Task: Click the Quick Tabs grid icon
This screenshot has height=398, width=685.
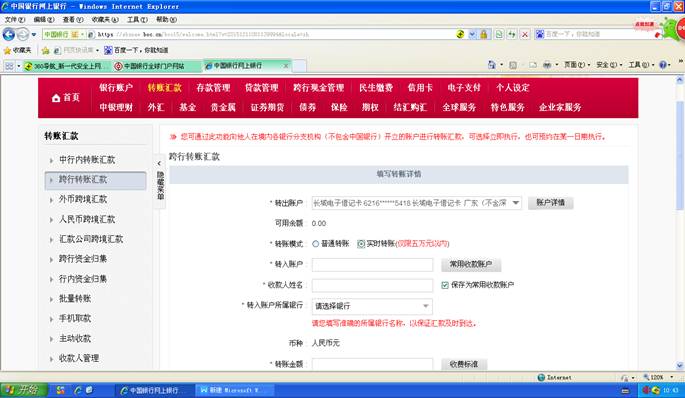Action: click(9, 66)
